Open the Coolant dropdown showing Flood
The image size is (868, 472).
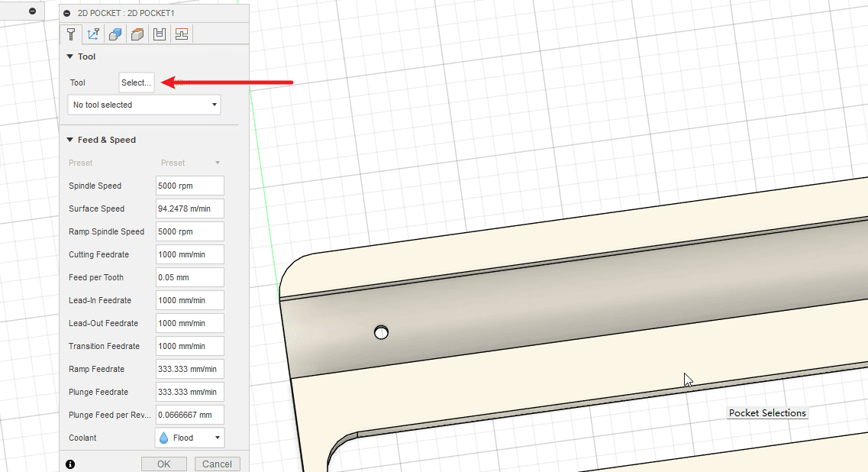click(189, 438)
